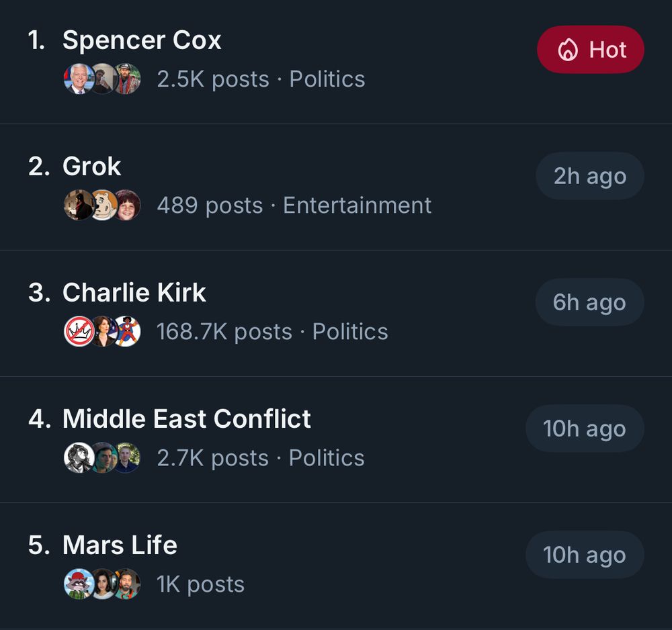The height and width of the screenshot is (630, 672).
Task: Click the 10h ago badge for Mars Life
Action: tap(585, 555)
